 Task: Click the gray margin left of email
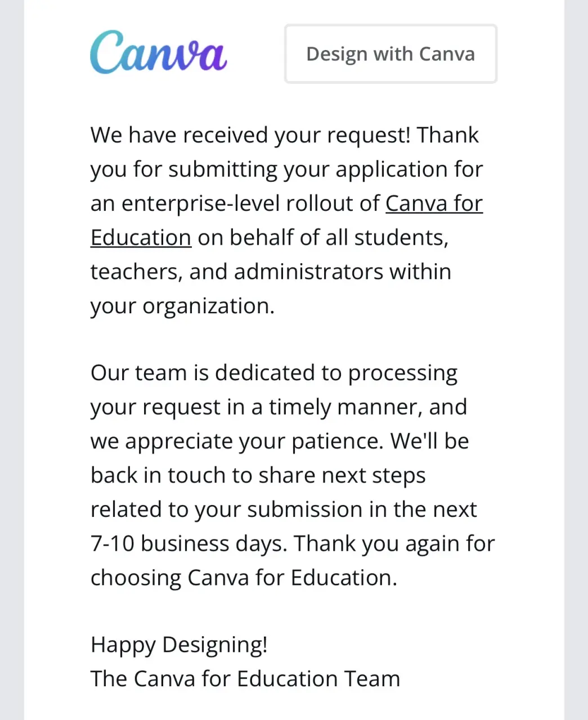point(12,360)
